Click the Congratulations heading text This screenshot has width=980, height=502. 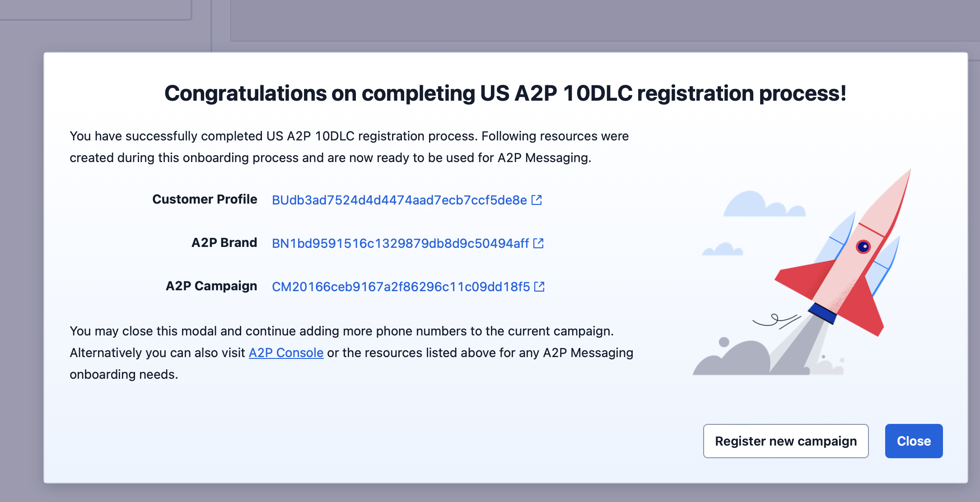point(505,93)
